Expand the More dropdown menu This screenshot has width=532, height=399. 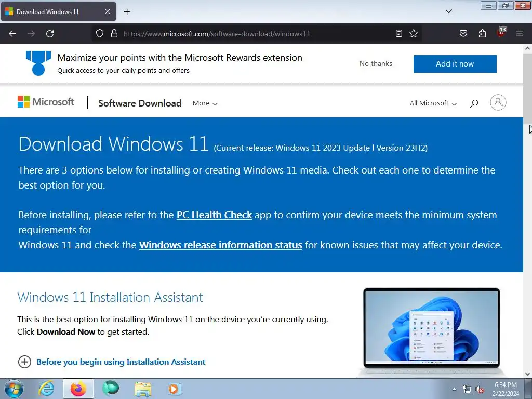tap(205, 103)
